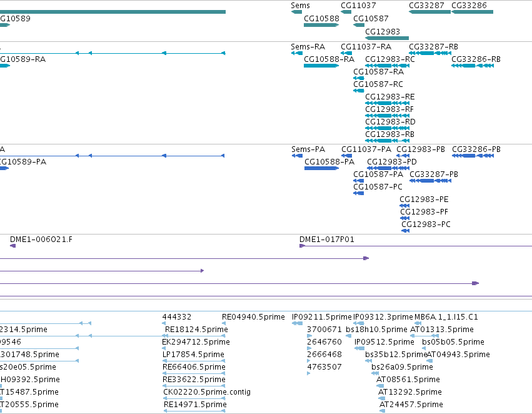The height and width of the screenshot is (414, 532).
Task: Select the CG33286-RB transcript
Action: point(476,59)
